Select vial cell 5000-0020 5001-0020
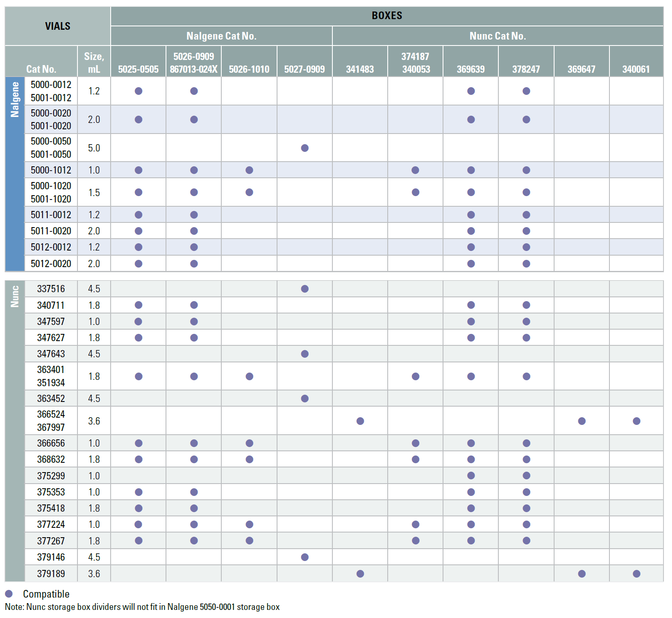 pos(51,120)
